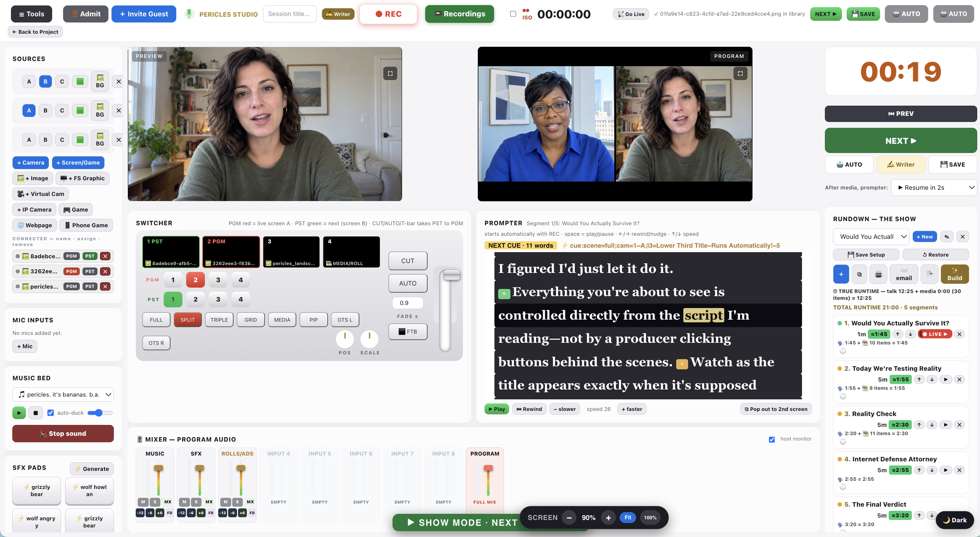This screenshot has width=980, height=537.
Task: Toggle the ISO recording checkbox
Action: click(x=513, y=14)
